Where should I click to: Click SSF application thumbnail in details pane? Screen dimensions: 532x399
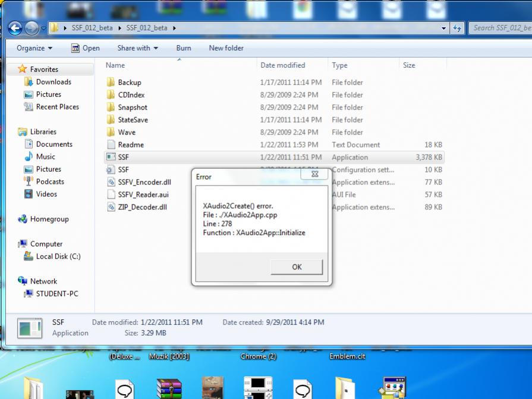click(x=30, y=328)
